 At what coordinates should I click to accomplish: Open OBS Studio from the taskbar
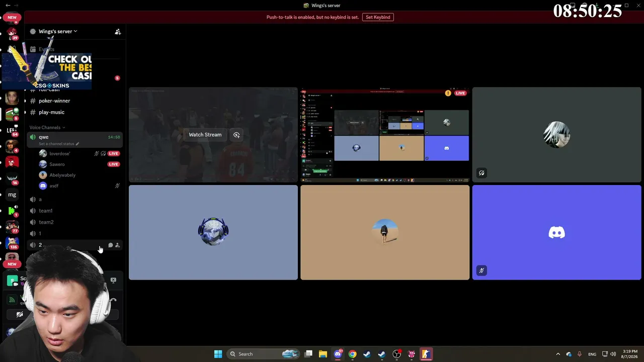[396, 354]
